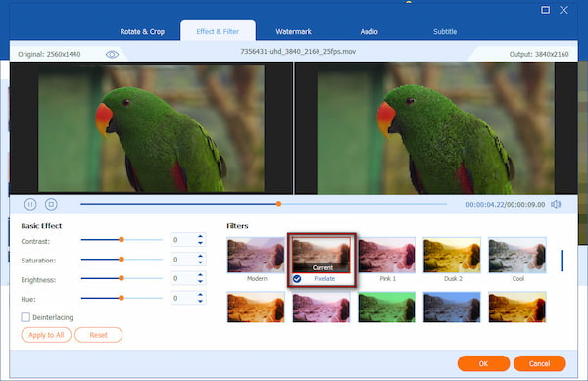Click the Contrast slider handle
The width and height of the screenshot is (588, 381).
tap(122, 240)
